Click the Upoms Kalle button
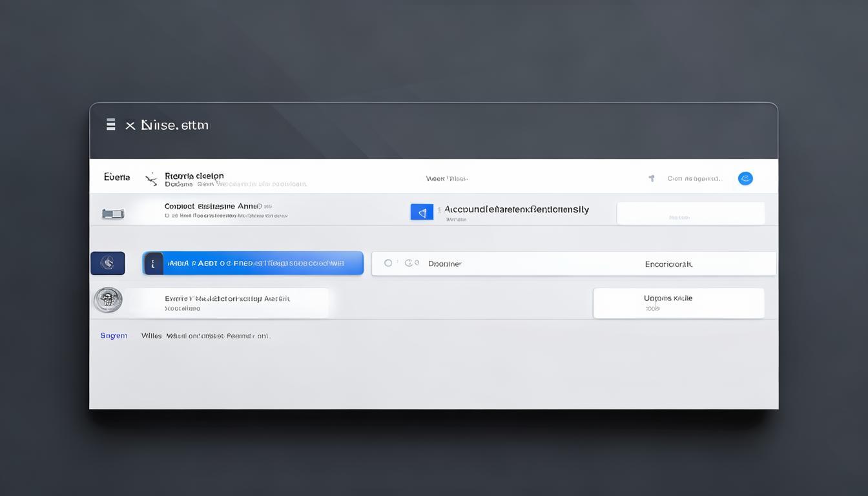The height and width of the screenshot is (496, 868). (679, 303)
